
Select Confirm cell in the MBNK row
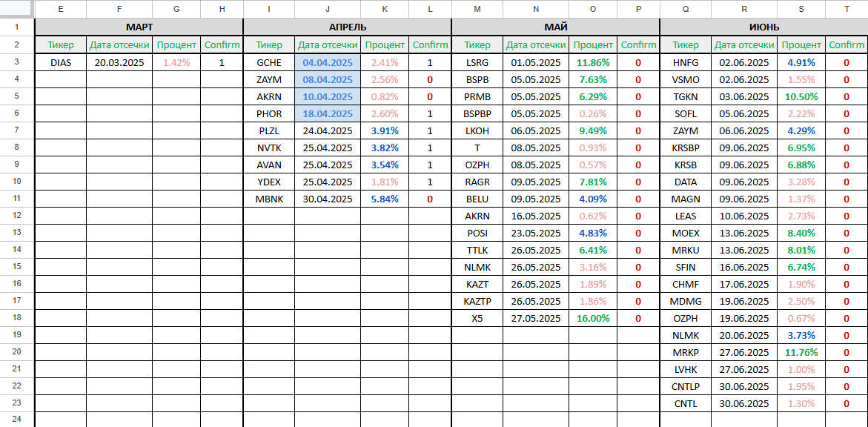pos(430,199)
